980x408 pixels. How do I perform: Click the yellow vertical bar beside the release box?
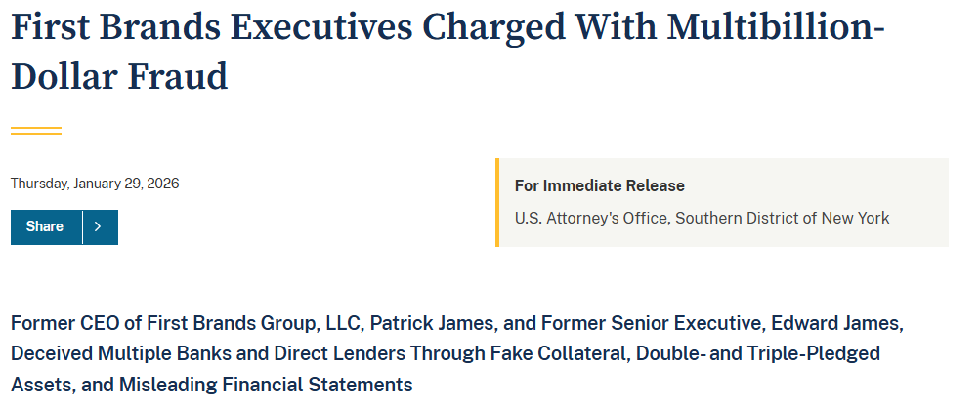(497, 202)
